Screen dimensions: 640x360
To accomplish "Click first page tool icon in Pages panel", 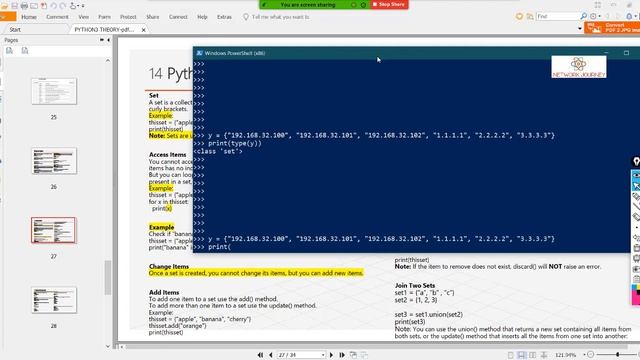I will pyautogui.click(x=9, y=51).
